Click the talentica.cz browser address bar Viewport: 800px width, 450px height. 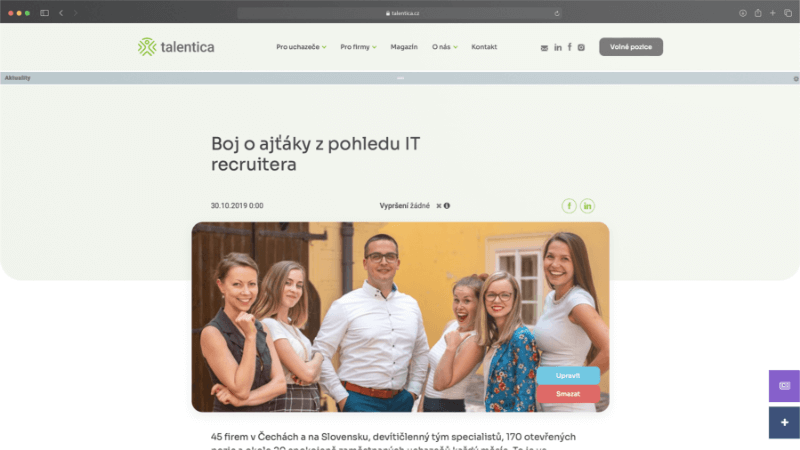[400, 13]
